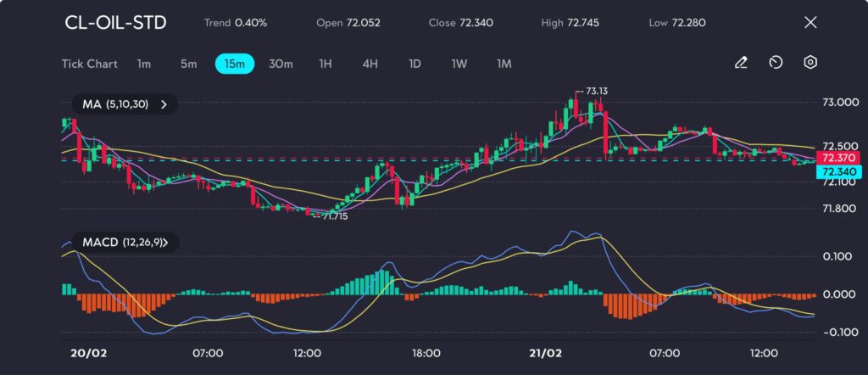Expand the MA (5,10,30) indicator
Viewport: 868px width, 375px height.
tap(125, 104)
